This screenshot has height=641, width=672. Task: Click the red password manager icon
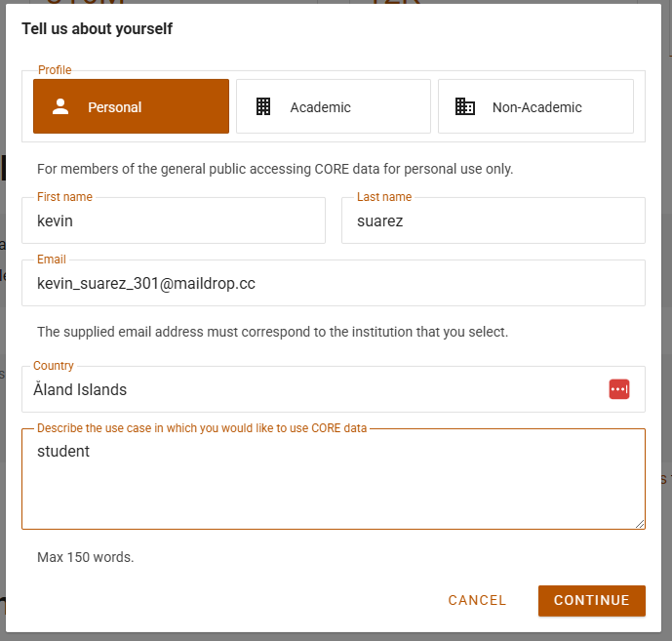(619, 389)
